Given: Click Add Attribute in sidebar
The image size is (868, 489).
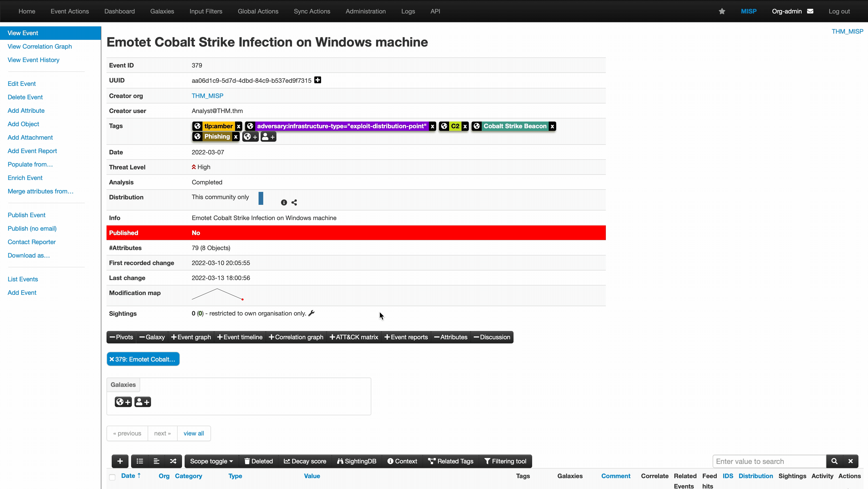Looking at the screenshot, I should (26, 110).
